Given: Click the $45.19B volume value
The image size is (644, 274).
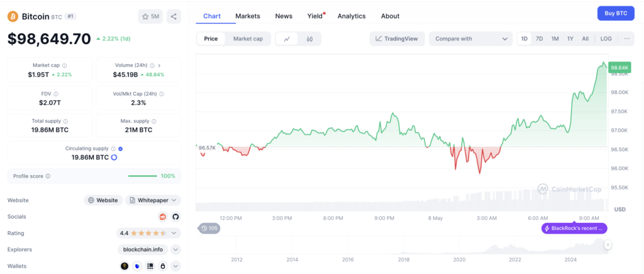Looking at the screenshot, I should pos(125,74).
